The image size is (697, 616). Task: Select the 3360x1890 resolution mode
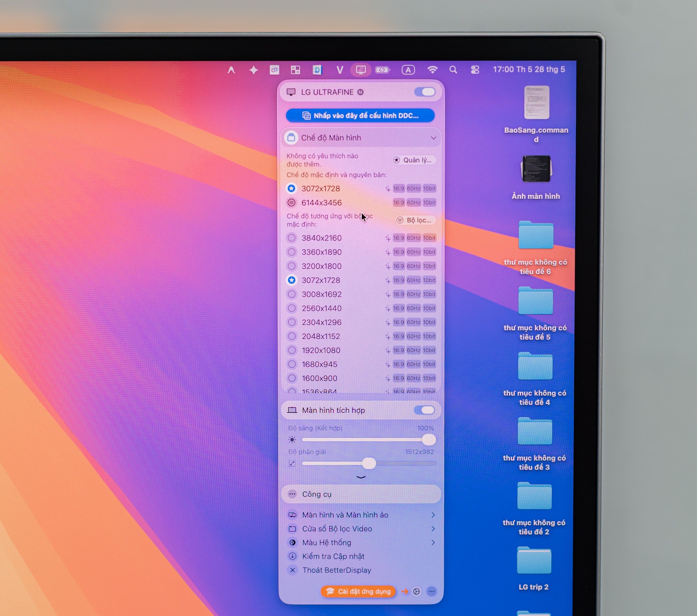361,252
